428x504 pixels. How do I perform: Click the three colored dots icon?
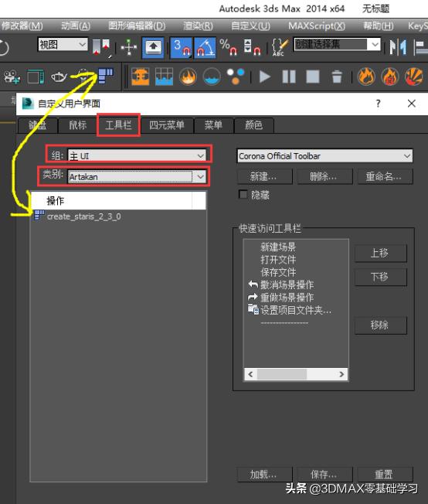(x=236, y=77)
